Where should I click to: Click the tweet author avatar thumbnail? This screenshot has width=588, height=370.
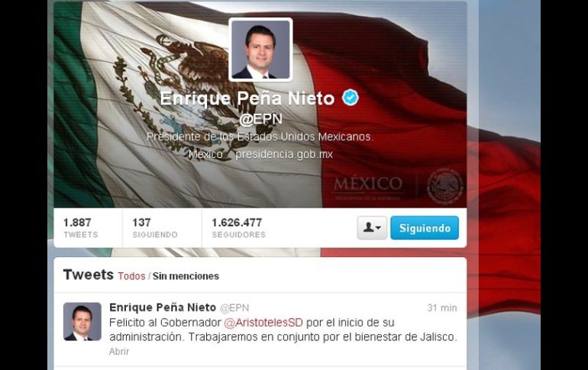pos(82,321)
